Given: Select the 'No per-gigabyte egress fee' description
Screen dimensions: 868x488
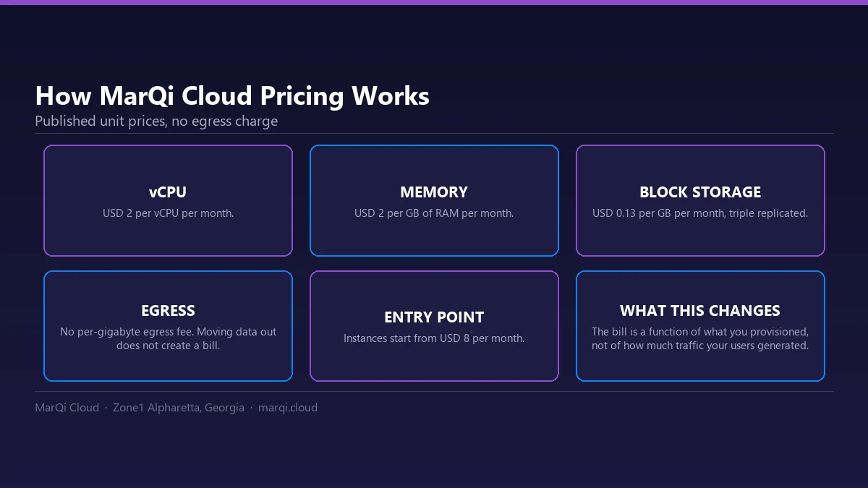Looking at the screenshot, I should point(168,338).
